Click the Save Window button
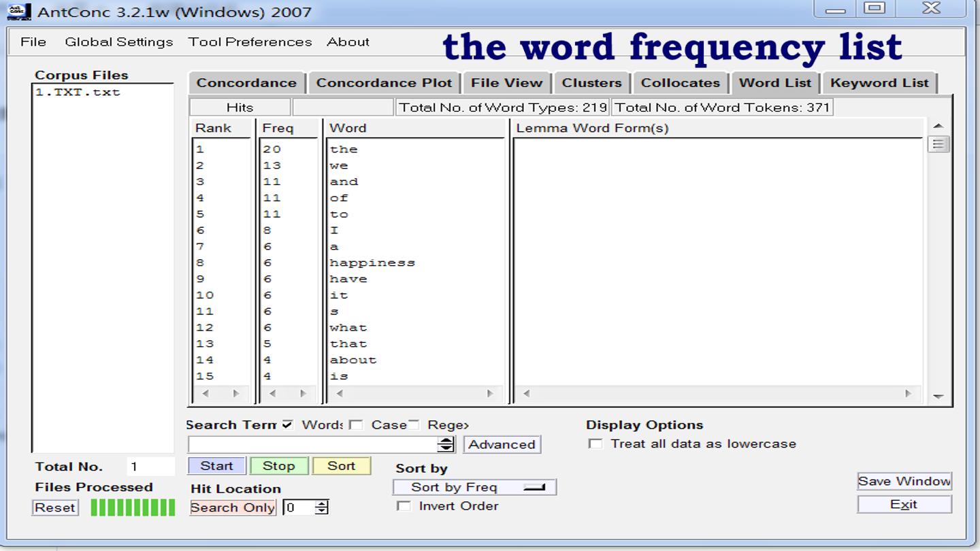 click(x=904, y=481)
